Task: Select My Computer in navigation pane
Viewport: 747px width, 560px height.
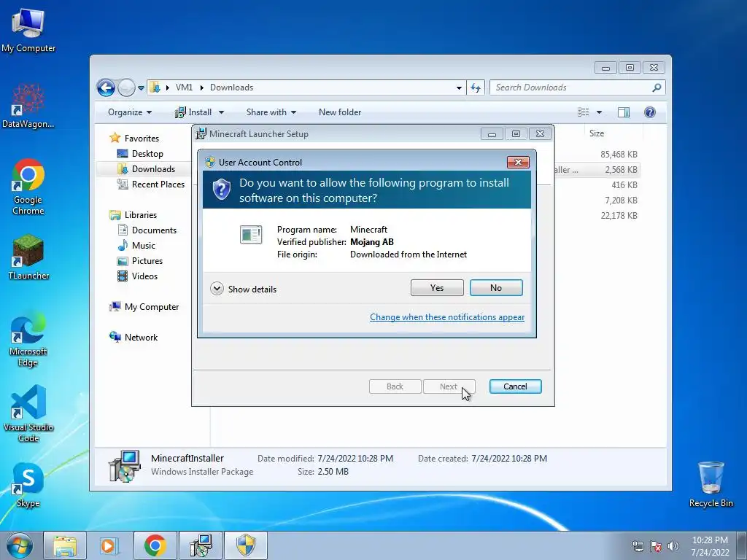Action: coord(144,307)
